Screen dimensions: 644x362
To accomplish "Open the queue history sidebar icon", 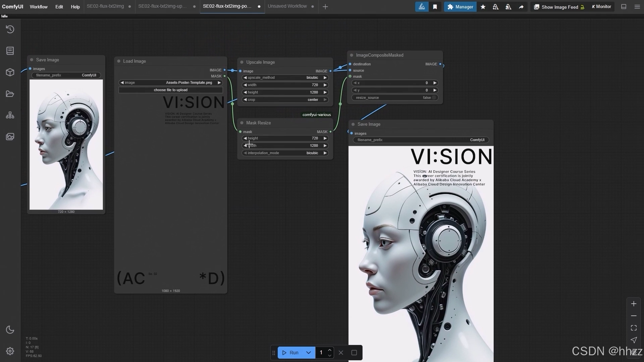I will [10, 29].
